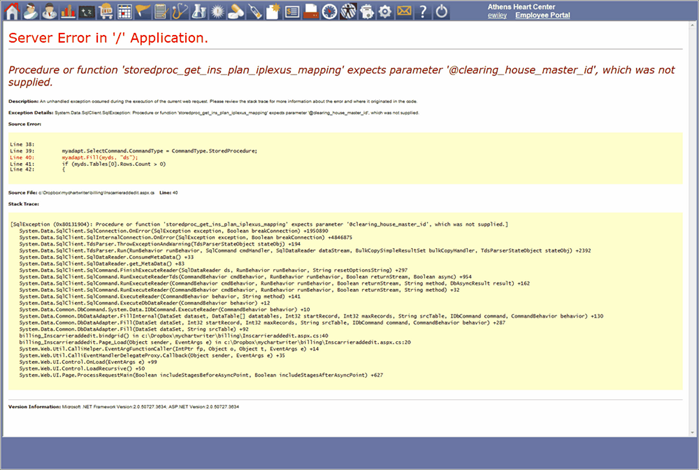Open the shopping cart icon

[105, 11]
